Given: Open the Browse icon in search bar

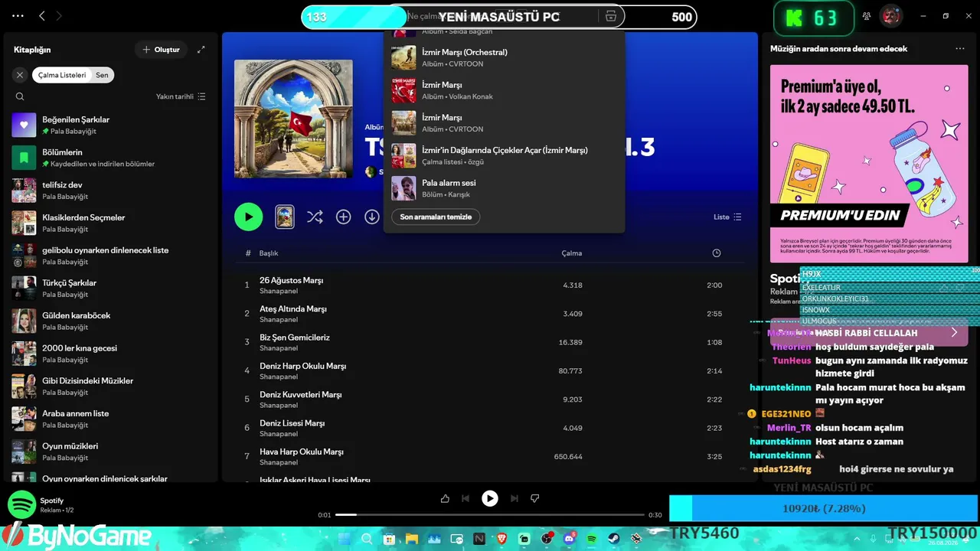Looking at the screenshot, I should pyautogui.click(x=610, y=16).
